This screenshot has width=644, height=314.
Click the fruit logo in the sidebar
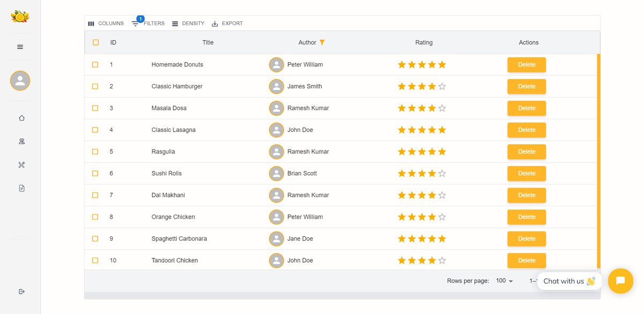point(20,17)
